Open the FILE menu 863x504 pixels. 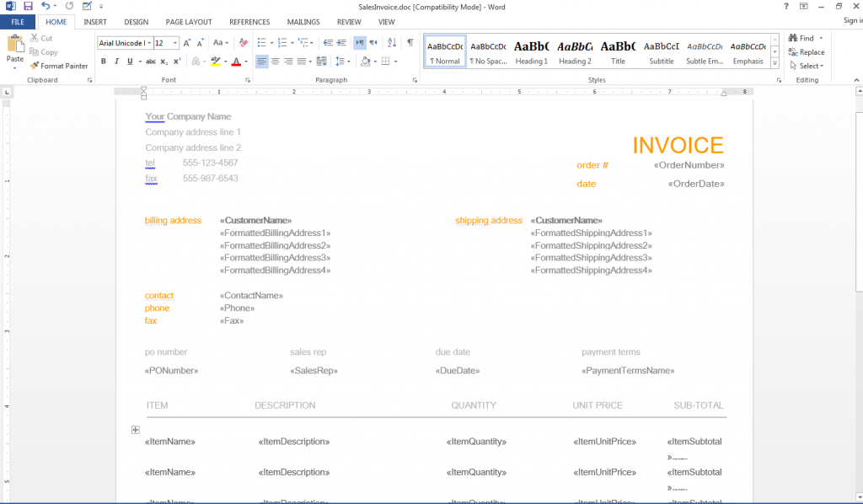17,22
